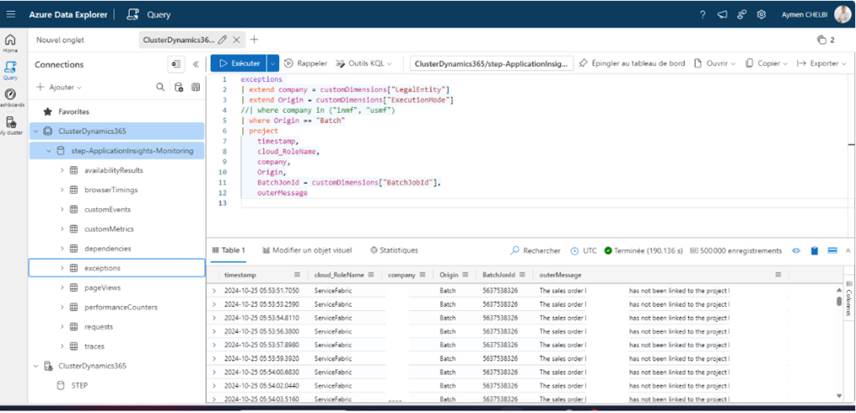The image size is (856, 413).
Task: Open the Query section in the left rail
Action: point(10,70)
